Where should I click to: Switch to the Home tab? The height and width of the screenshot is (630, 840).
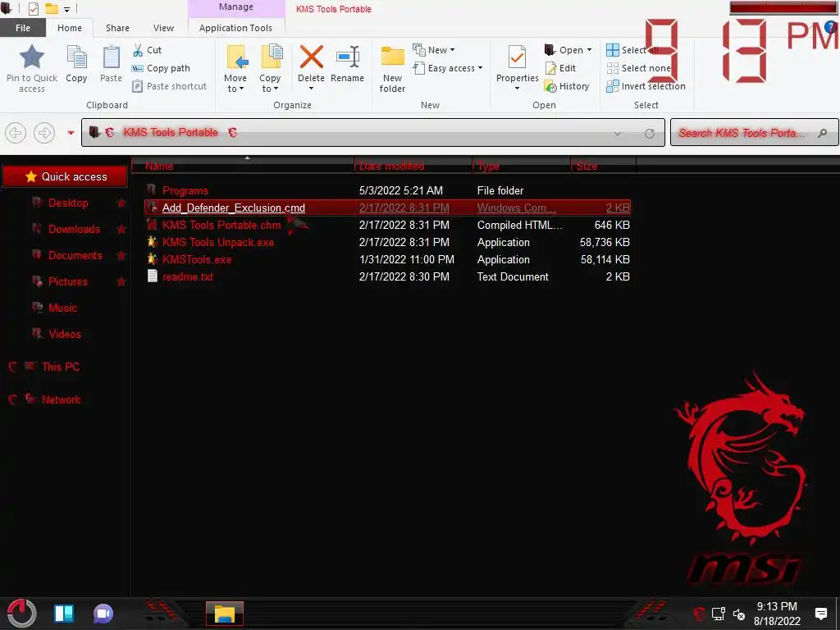click(70, 28)
